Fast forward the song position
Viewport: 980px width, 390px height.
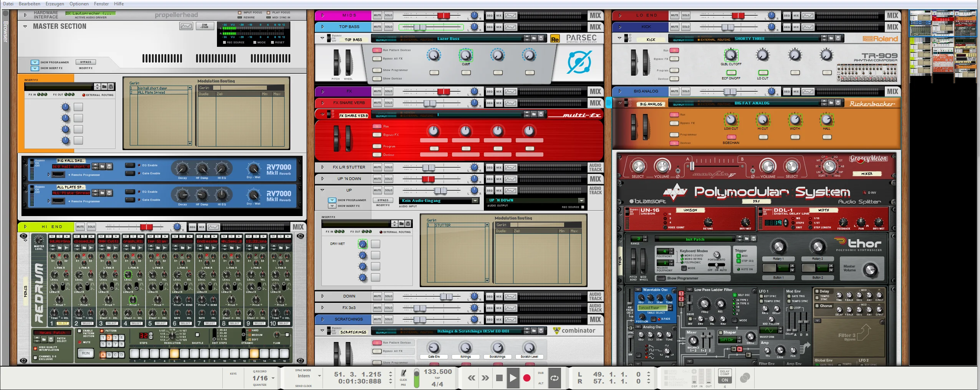(x=485, y=378)
